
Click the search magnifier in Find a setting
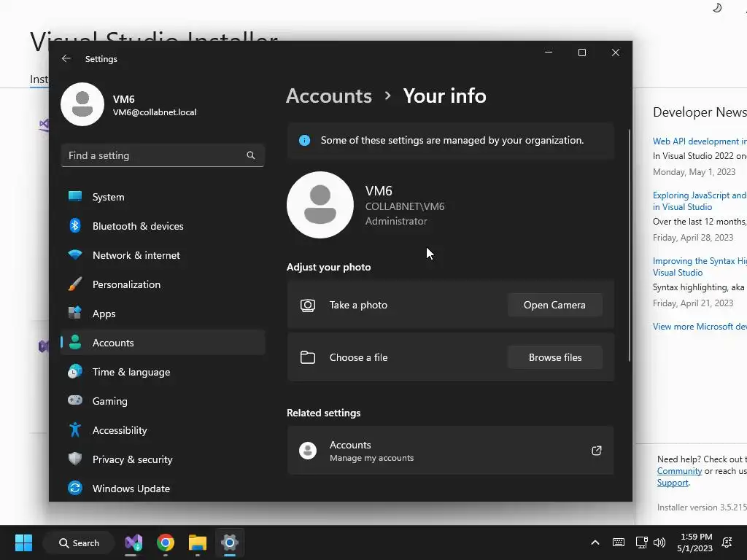(251, 155)
